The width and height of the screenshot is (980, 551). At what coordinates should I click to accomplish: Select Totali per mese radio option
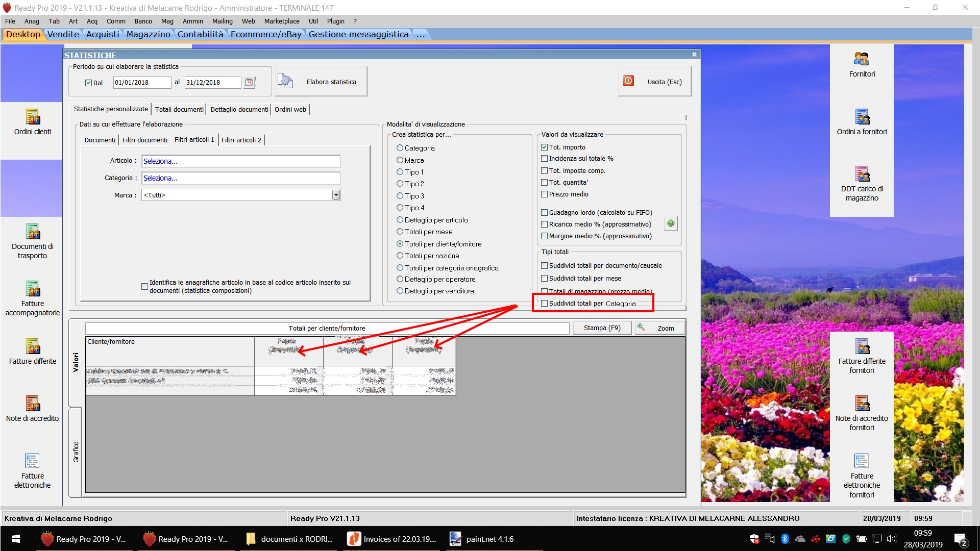[x=400, y=232]
